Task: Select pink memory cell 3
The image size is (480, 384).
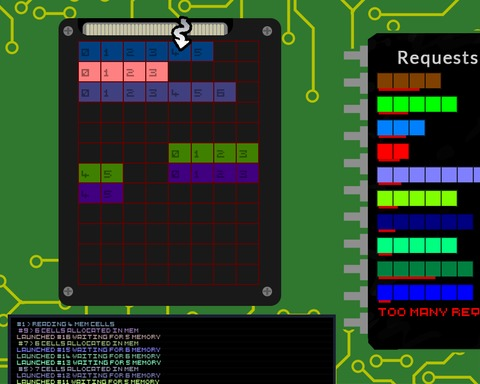Action: pos(157,72)
